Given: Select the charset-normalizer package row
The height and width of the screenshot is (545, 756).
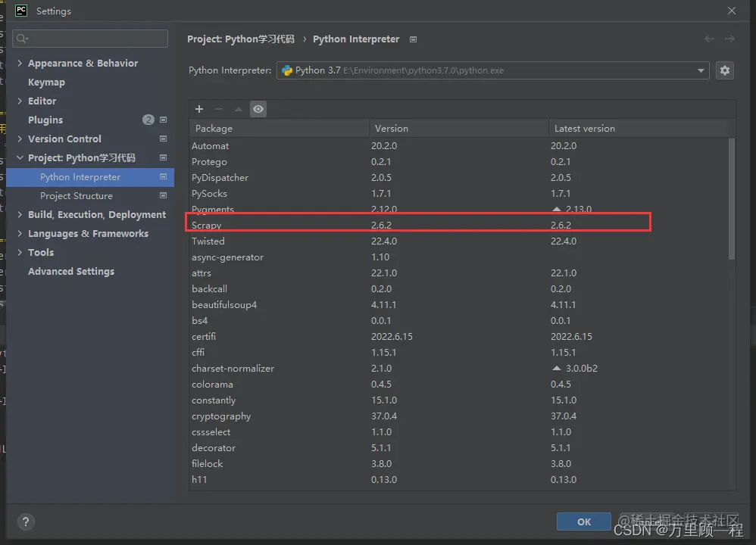Looking at the screenshot, I should (458, 368).
